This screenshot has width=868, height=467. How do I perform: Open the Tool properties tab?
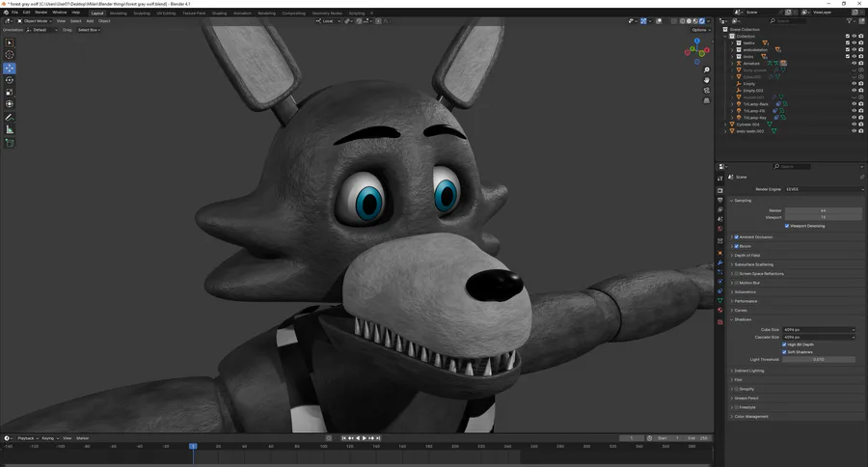pyautogui.click(x=720, y=179)
